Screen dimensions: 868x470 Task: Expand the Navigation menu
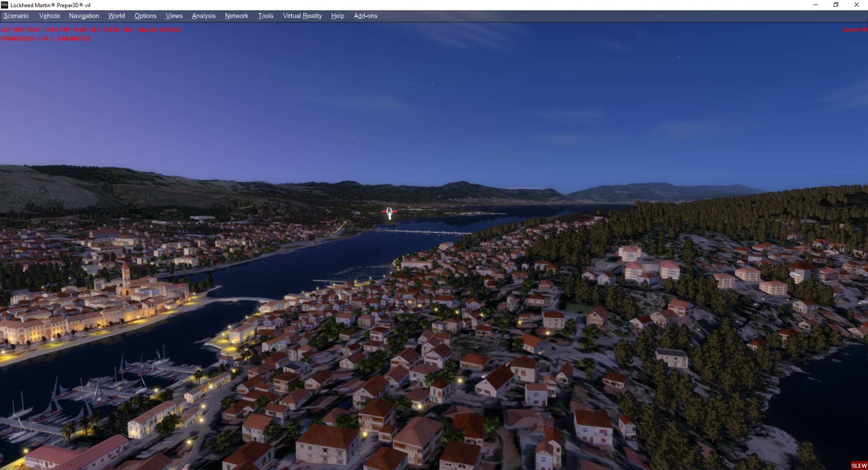coord(84,16)
